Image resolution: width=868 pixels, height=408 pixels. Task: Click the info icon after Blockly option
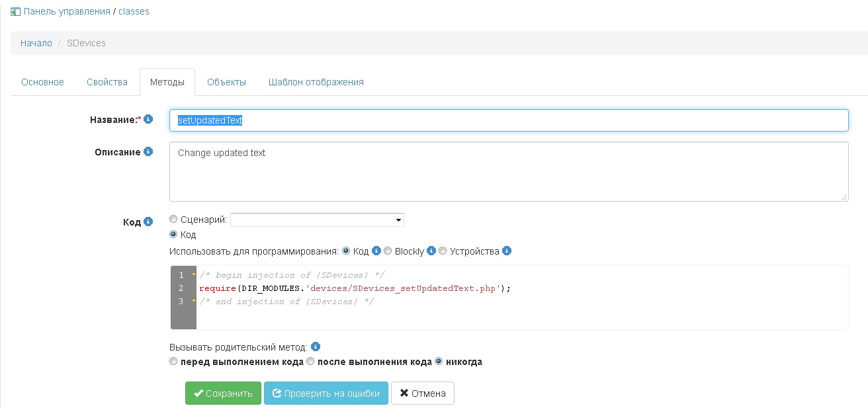[x=431, y=251]
